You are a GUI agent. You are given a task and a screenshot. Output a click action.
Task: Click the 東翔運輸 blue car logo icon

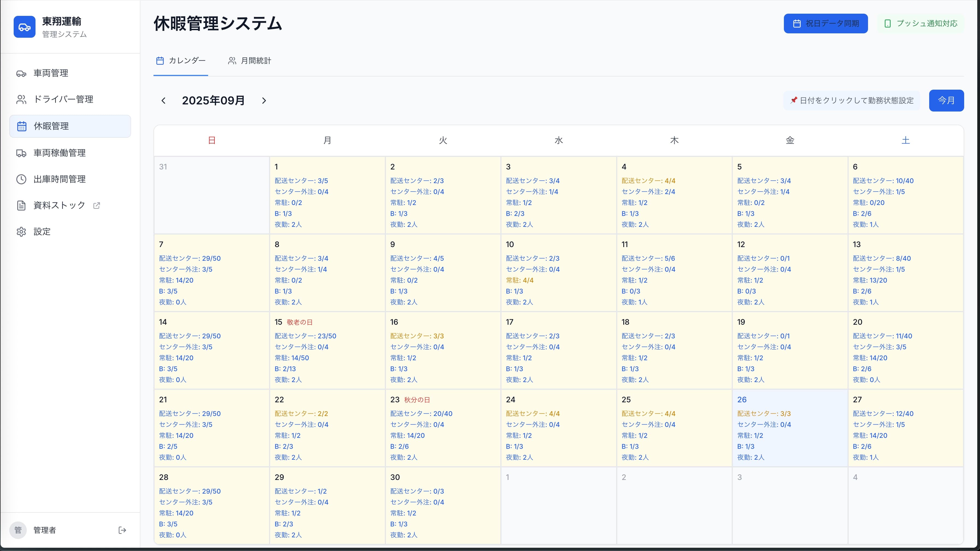click(24, 27)
